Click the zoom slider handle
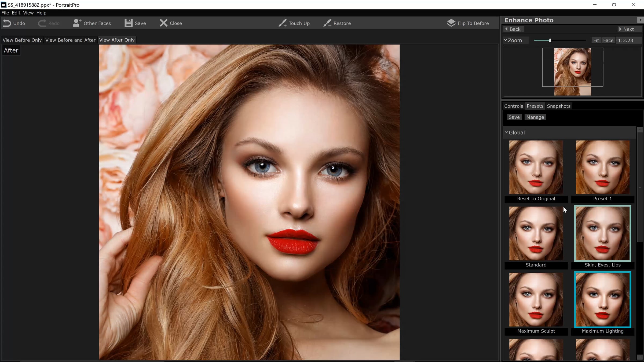This screenshot has width=644, height=362. pyautogui.click(x=550, y=40)
